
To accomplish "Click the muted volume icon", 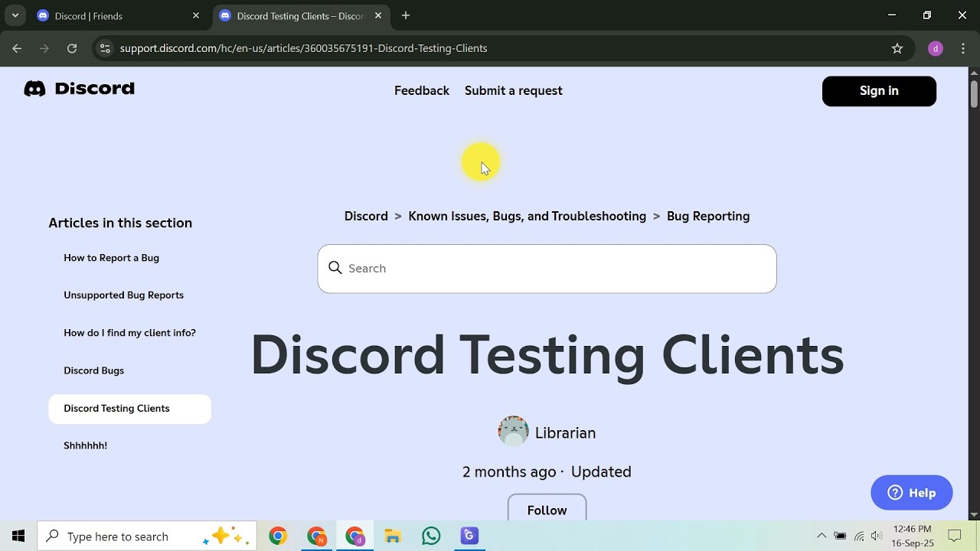I will coord(877,536).
